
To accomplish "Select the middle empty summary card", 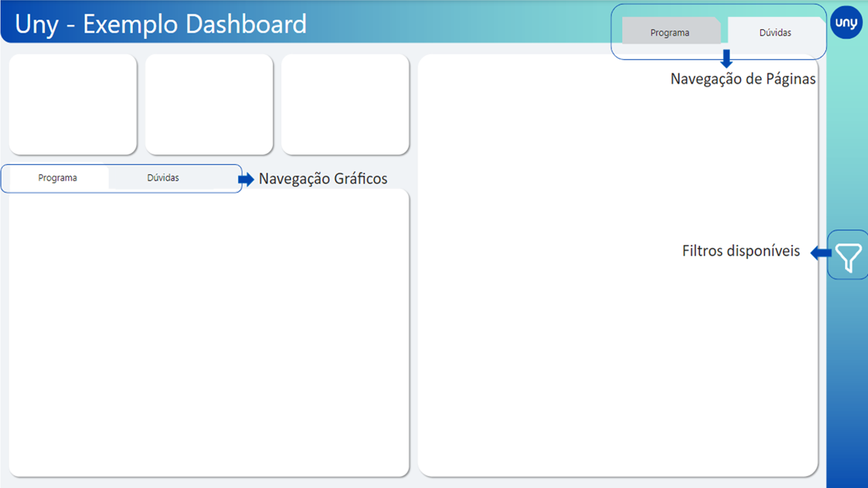I will click(x=209, y=104).
